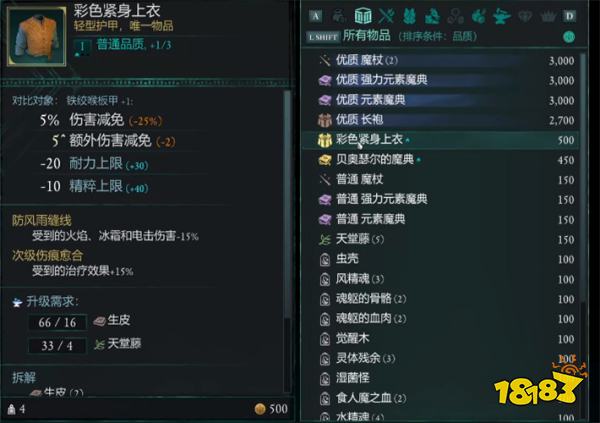Pick 优质 魔杖 wand icon entry

[324, 60]
